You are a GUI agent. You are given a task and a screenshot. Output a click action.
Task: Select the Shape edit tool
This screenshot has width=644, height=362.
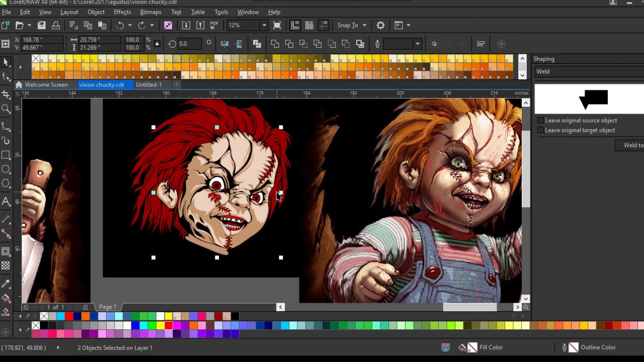pyautogui.click(x=6, y=76)
